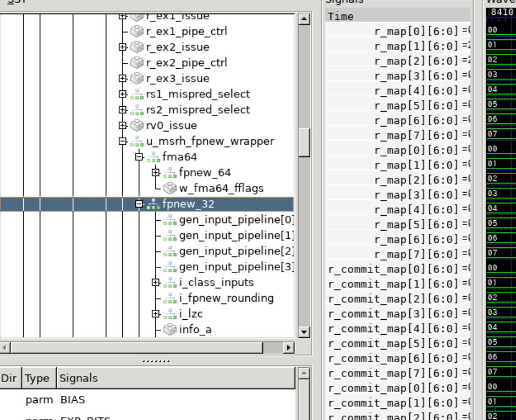
Task: Click the i_fpnew_rounding module icon
Action: point(170,298)
